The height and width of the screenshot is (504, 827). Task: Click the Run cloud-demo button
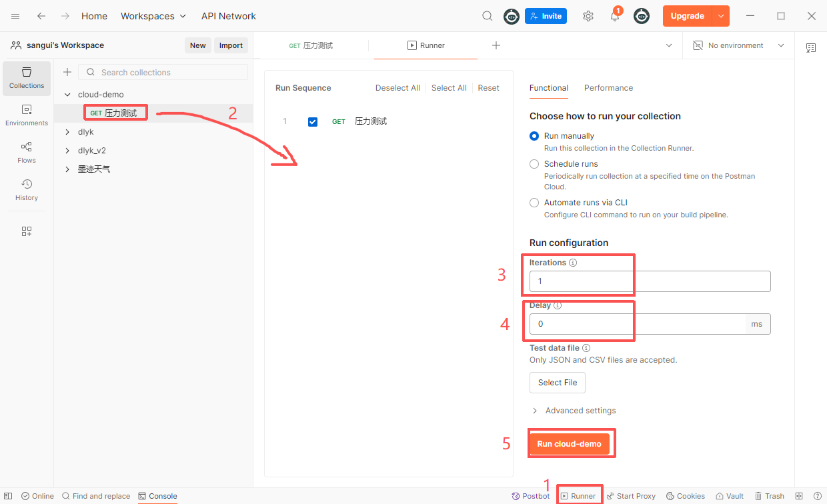tap(569, 444)
